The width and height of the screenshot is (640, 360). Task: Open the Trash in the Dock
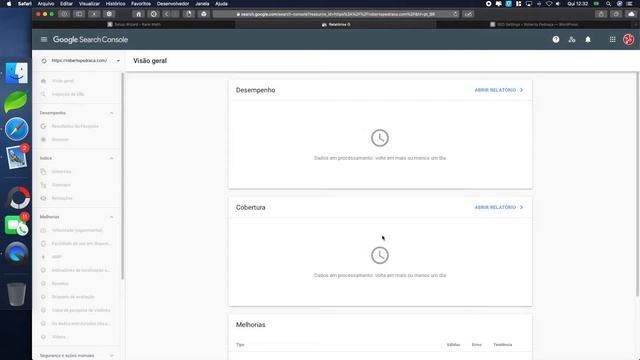(x=16, y=294)
